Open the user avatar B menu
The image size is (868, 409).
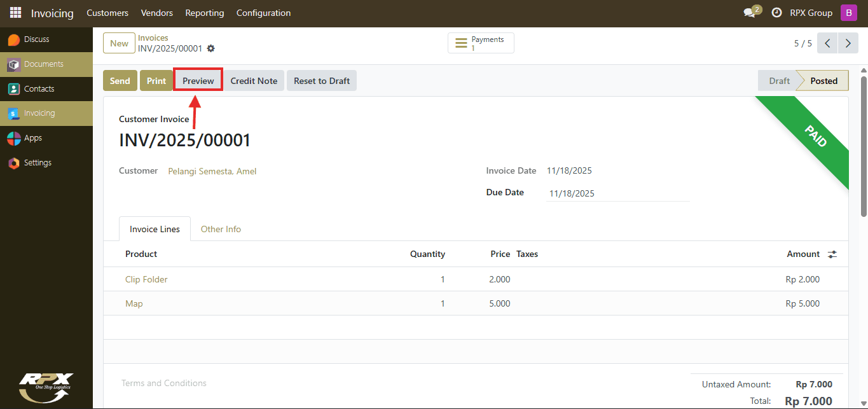point(849,13)
